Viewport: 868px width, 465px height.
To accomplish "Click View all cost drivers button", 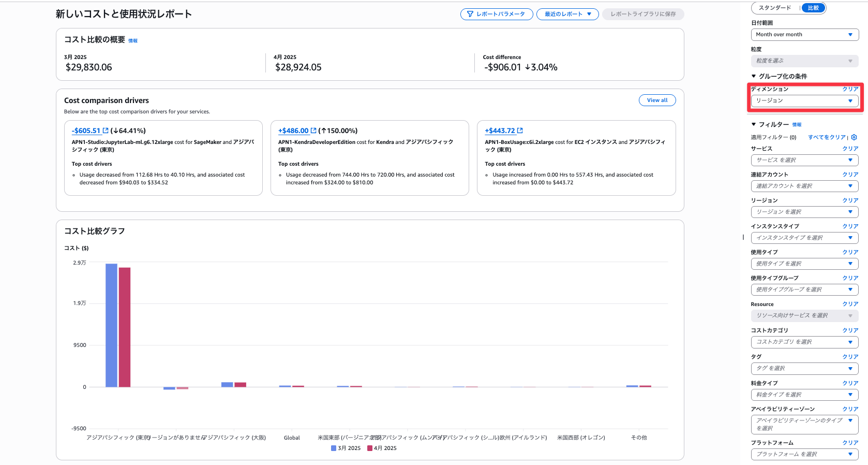I will point(657,100).
